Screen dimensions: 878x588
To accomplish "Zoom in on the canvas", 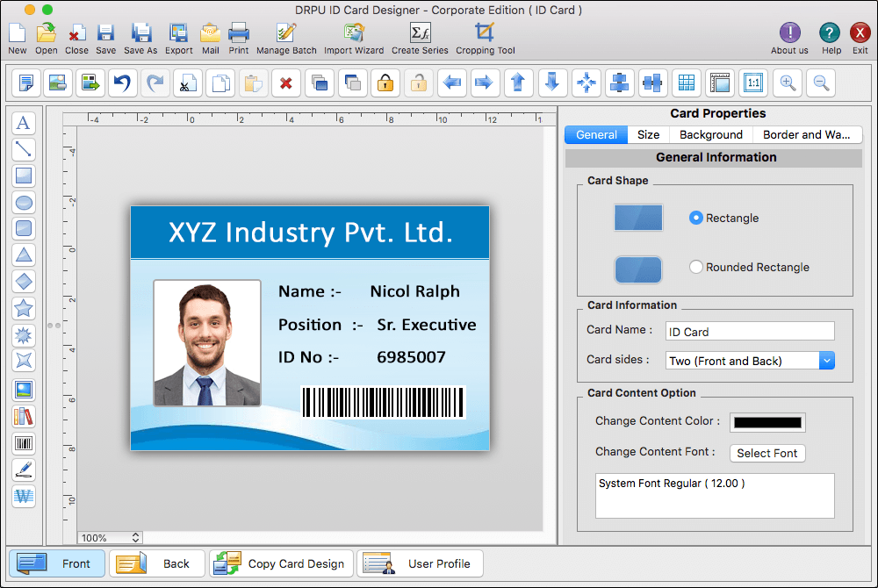I will [x=788, y=82].
